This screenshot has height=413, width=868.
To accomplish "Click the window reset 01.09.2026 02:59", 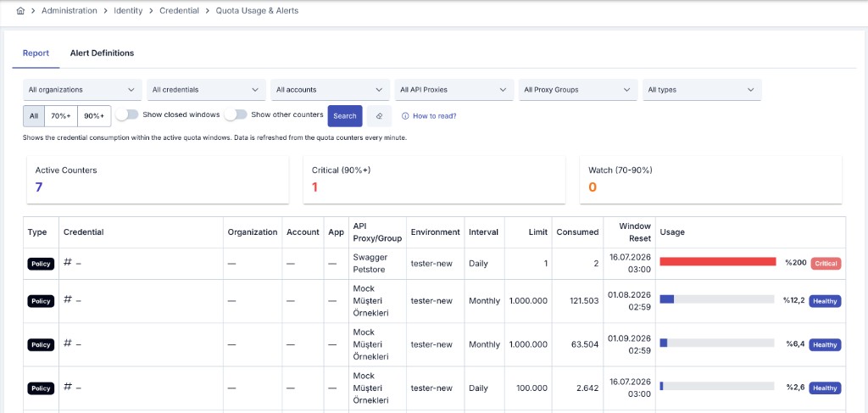I will [630, 344].
